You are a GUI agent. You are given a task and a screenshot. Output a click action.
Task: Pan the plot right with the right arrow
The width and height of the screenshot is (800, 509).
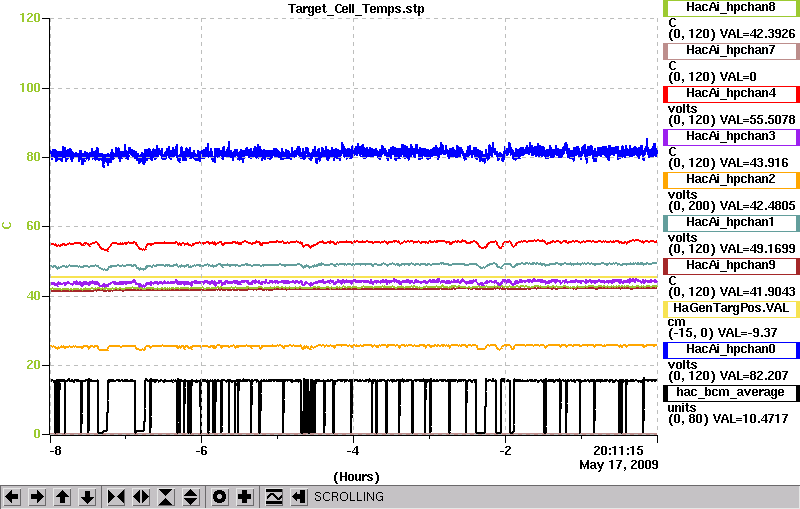pos(37,496)
